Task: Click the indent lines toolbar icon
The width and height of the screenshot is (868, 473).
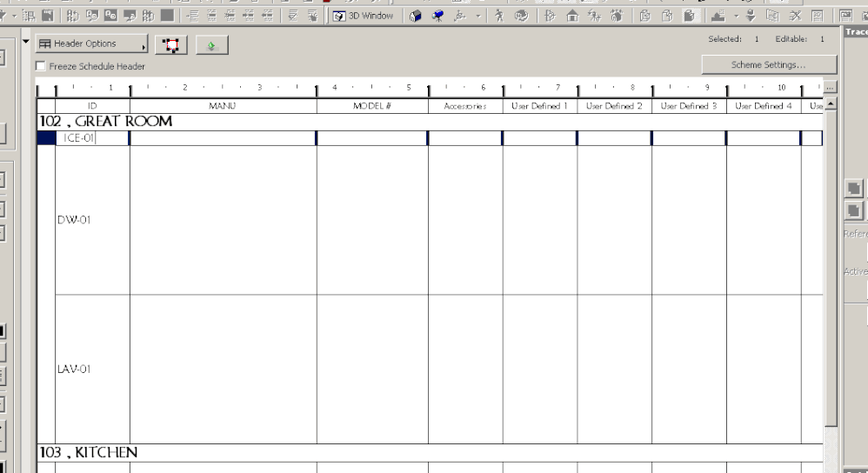Action: point(192,16)
